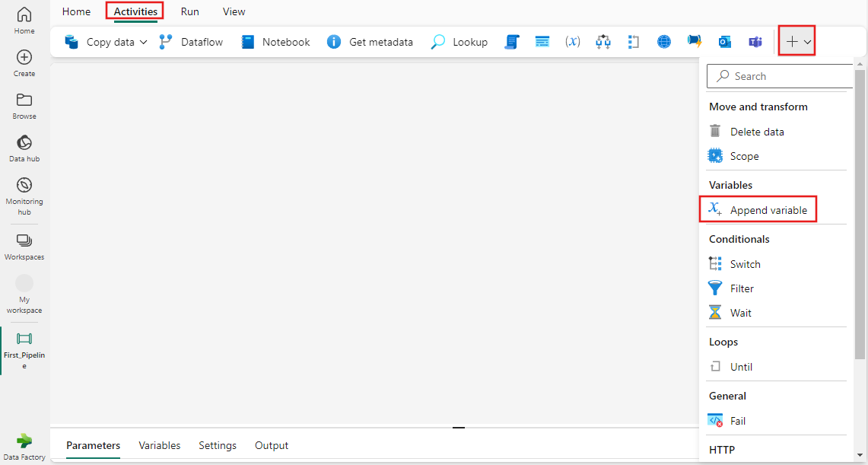Click the Script scroll icon in toolbar
Image resolution: width=868 pixels, height=465 pixels.
512,42
